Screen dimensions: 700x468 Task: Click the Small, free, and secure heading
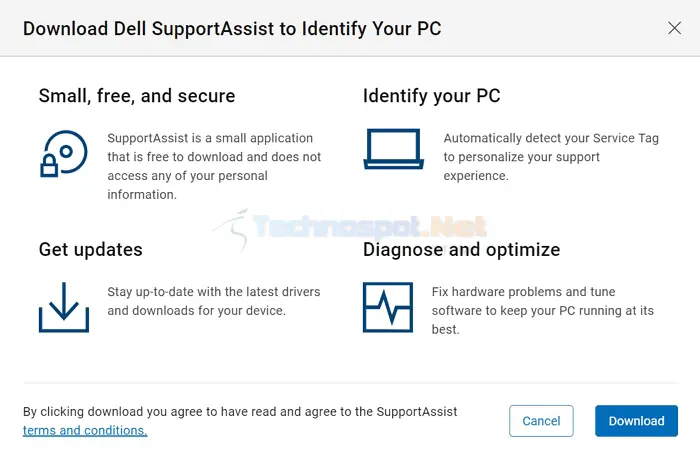tap(137, 96)
